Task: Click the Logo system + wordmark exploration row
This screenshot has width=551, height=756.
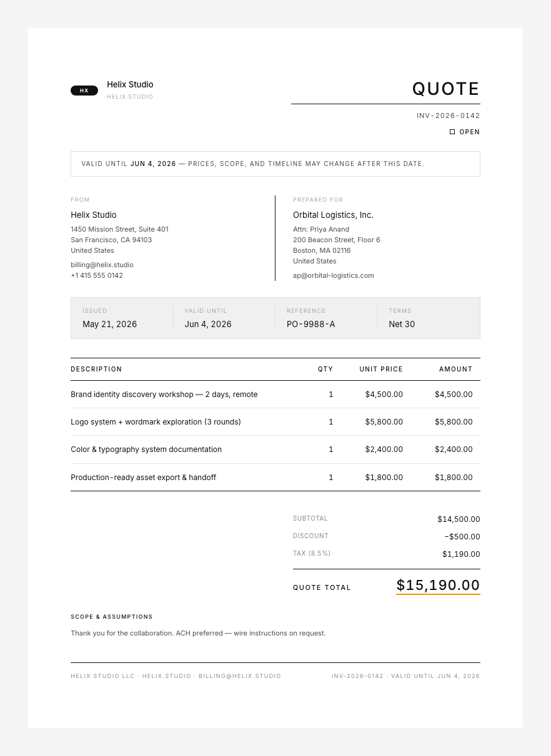Action: [x=275, y=422]
